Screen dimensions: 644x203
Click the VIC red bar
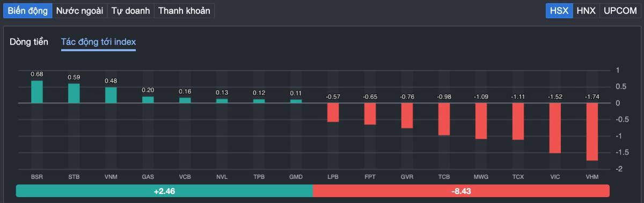[555, 128]
